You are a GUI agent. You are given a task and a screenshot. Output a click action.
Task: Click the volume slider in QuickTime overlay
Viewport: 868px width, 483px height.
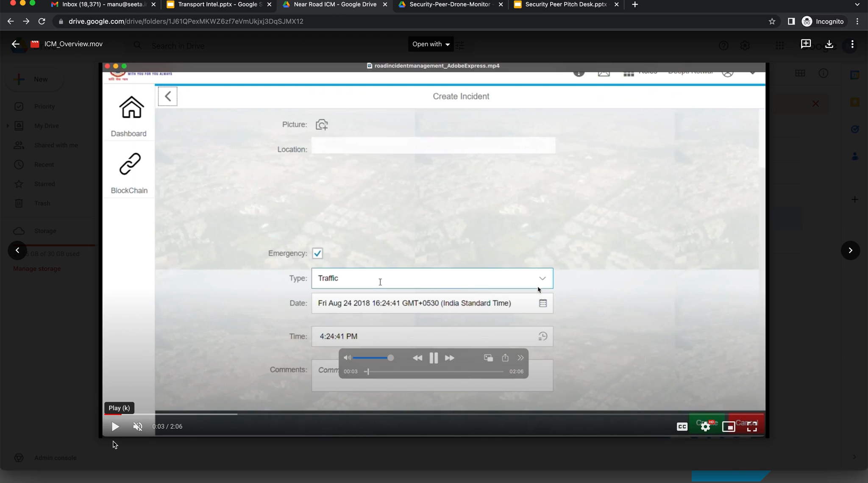[x=373, y=358]
